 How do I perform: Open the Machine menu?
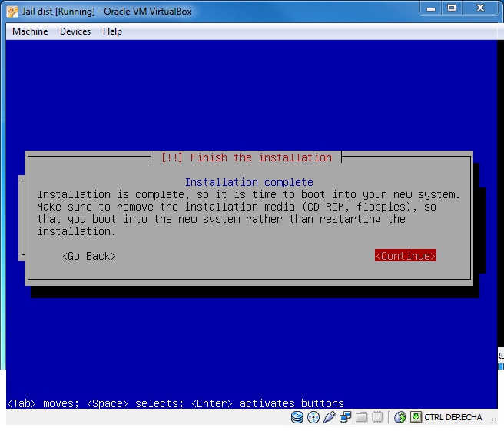(x=30, y=31)
